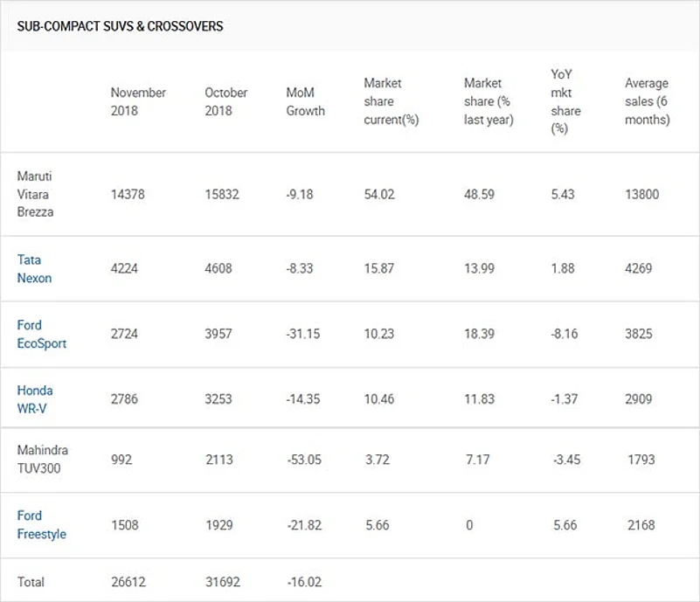Click the Honda WR-V link
700x602 pixels.
coord(35,399)
